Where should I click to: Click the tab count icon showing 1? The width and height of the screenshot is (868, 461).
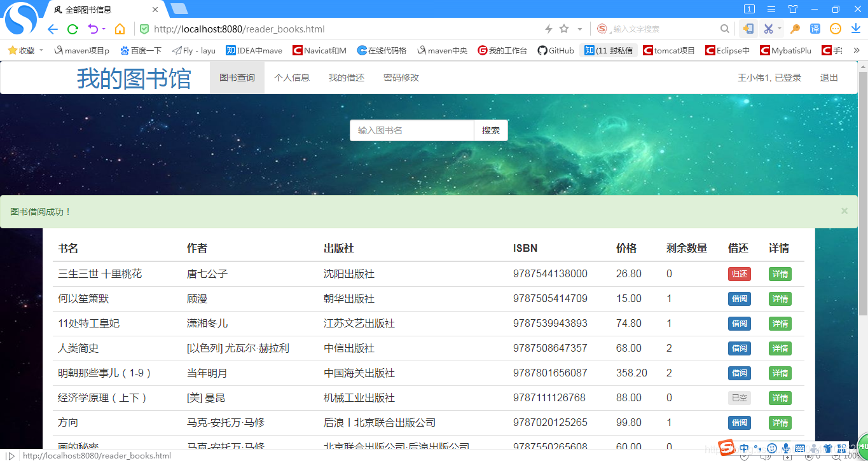[750, 9]
